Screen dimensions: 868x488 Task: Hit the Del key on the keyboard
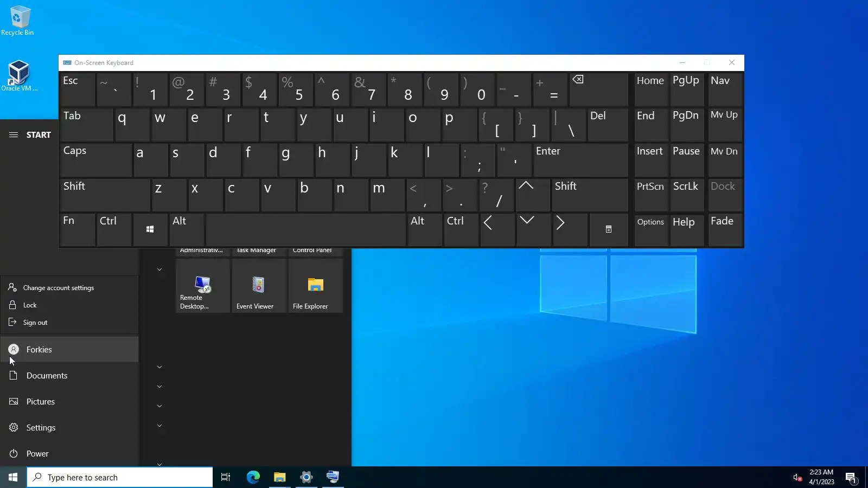[608, 124]
